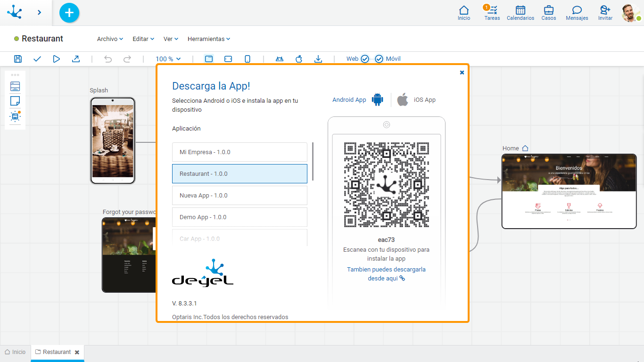Viewport: 644px width, 362px height.
Task: Close the Restaurant bottom tab
Action: click(77, 353)
